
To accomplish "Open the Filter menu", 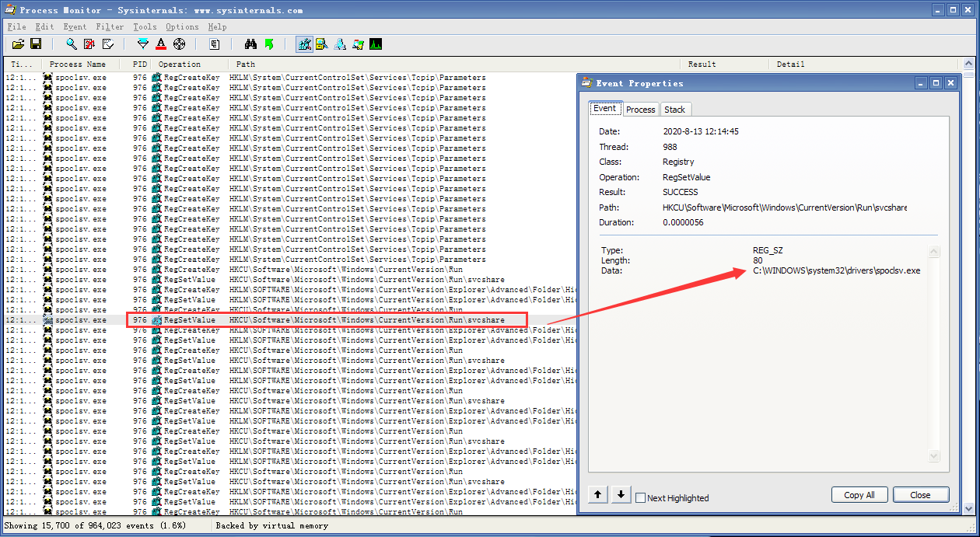I will 110,26.
